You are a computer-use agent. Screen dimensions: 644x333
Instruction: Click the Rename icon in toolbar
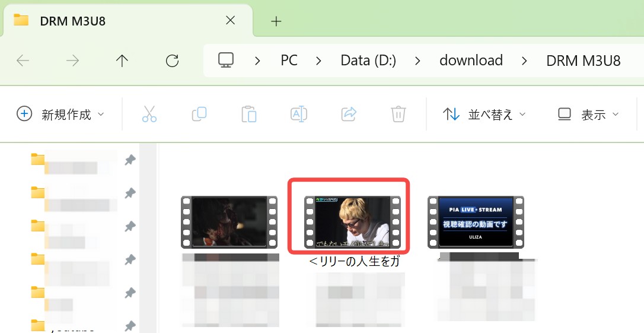coord(299,114)
